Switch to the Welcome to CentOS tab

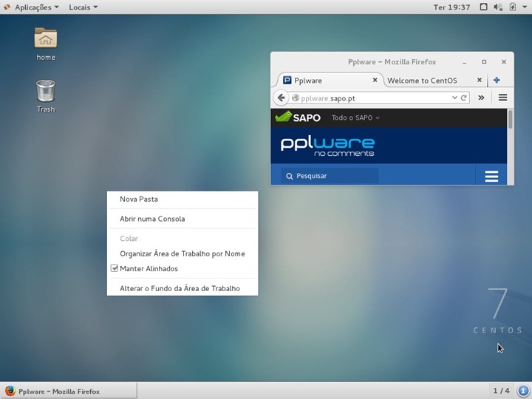point(435,81)
